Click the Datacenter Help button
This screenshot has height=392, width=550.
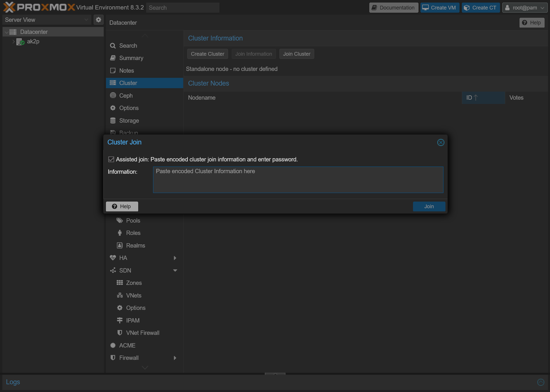(532, 23)
